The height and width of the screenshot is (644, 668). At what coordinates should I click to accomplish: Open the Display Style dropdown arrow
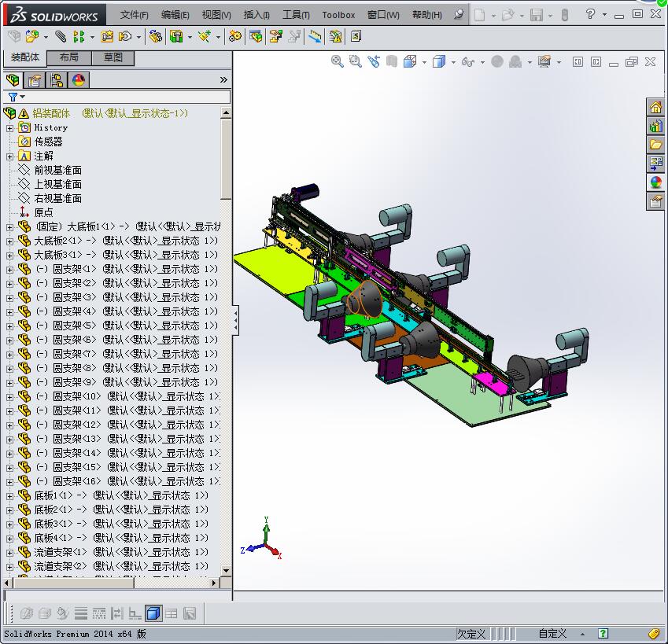453,62
